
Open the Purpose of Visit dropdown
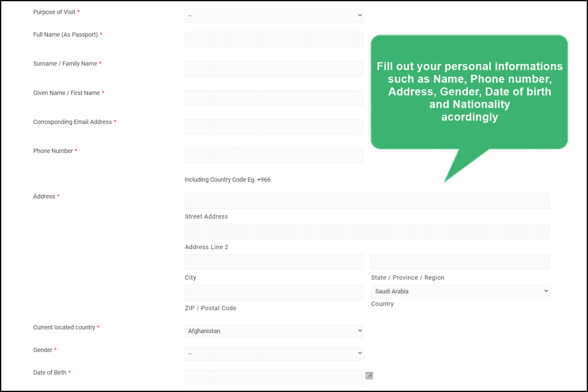coord(273,16)
